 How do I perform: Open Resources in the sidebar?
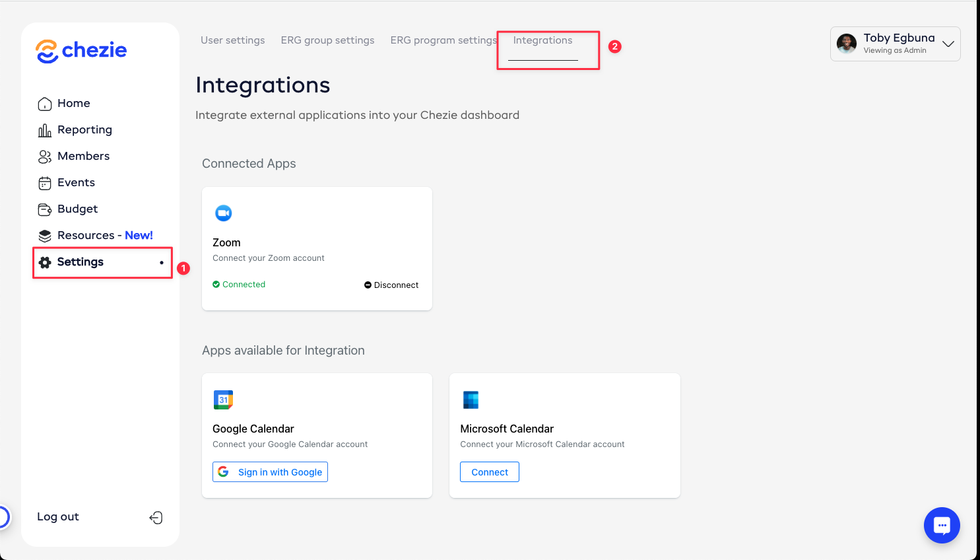(x=86, y=236)
